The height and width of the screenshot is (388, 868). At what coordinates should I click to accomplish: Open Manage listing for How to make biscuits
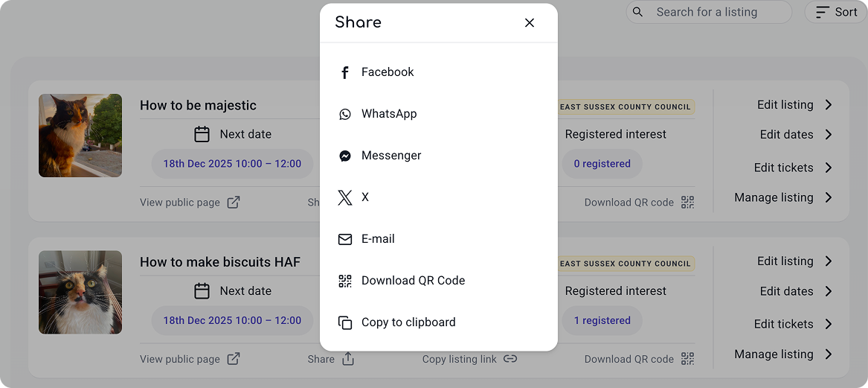pyautogui.click(x=783, y=354)
